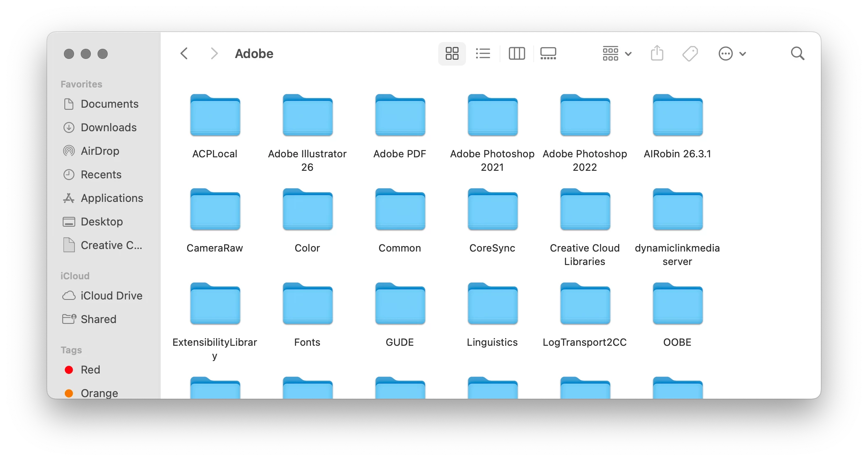Go back with the left chevron
Image resolution: width=868 pixels, height=461 pixels.
click(x=184, y=53)
